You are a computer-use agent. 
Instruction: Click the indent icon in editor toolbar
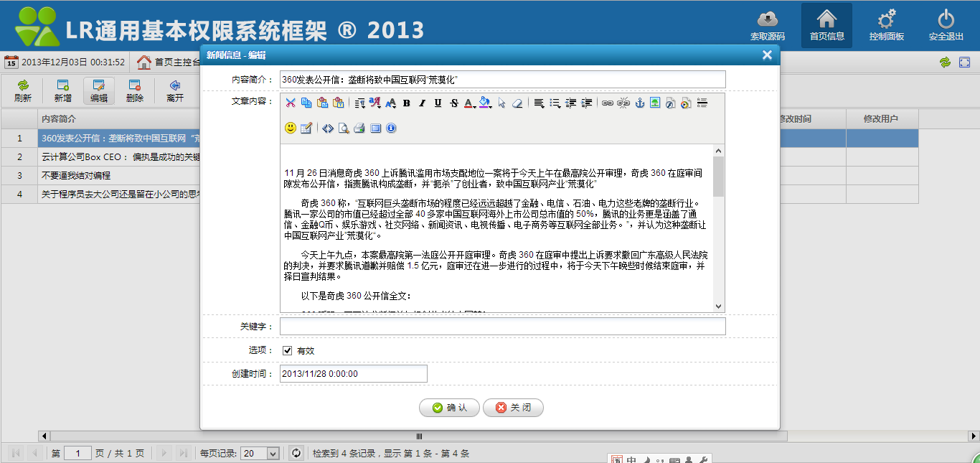click(x=587, y=103)
